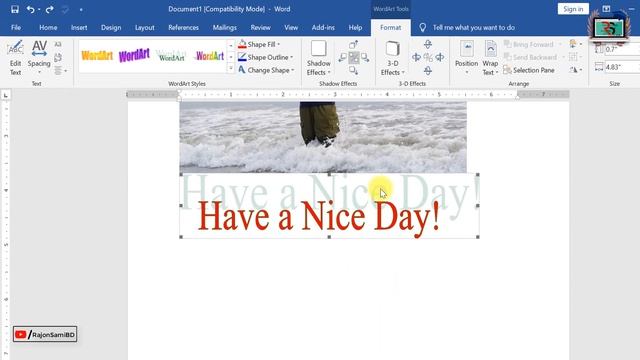Undo the last action

pyautogui.click(x=30, y=9)
